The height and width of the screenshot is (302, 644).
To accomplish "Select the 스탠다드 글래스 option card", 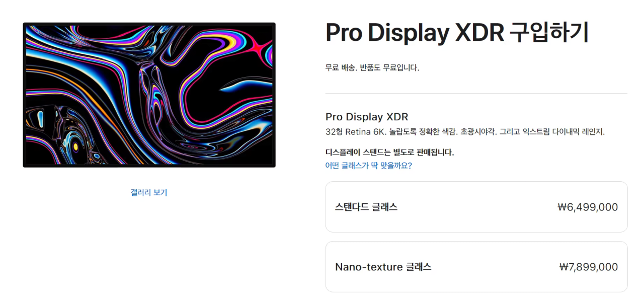I will click(476, 207).
